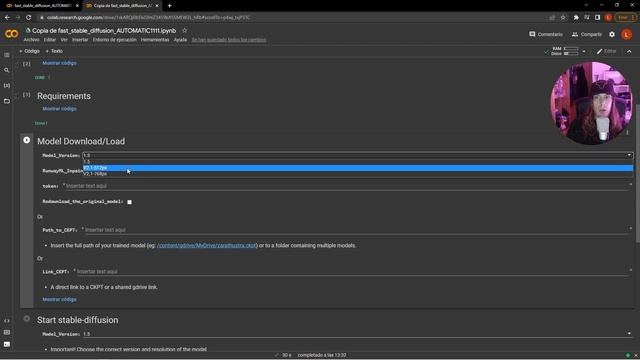Go back in browser history
The width and height of the screenshot is (640, 360).
point(7,18)
